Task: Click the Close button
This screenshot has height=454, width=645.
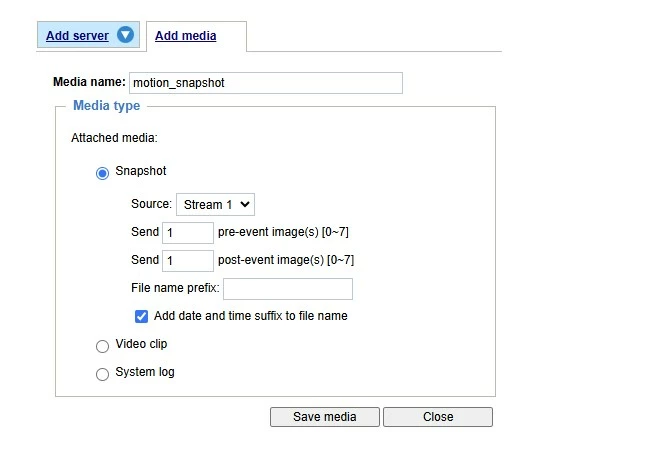Action: click(438, 417)
